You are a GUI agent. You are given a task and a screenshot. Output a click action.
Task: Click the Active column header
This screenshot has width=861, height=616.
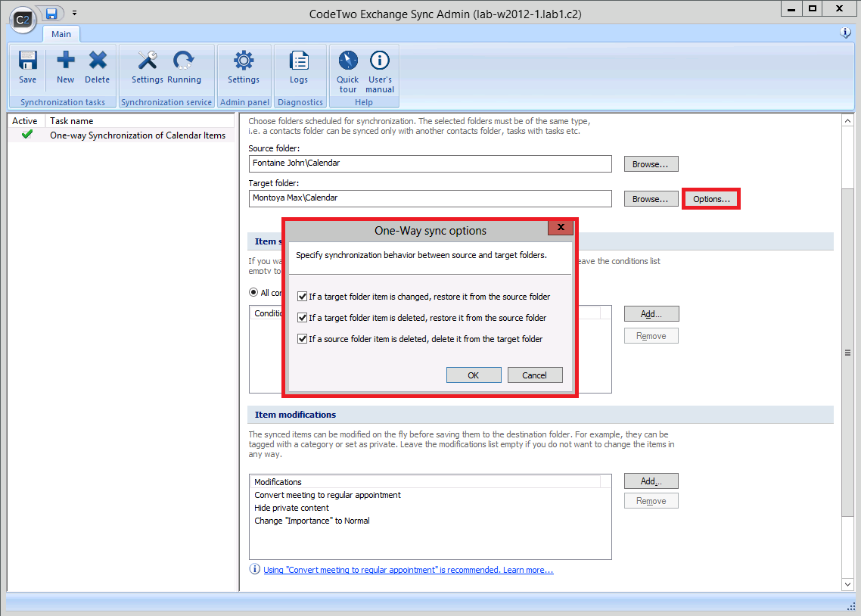25,121
